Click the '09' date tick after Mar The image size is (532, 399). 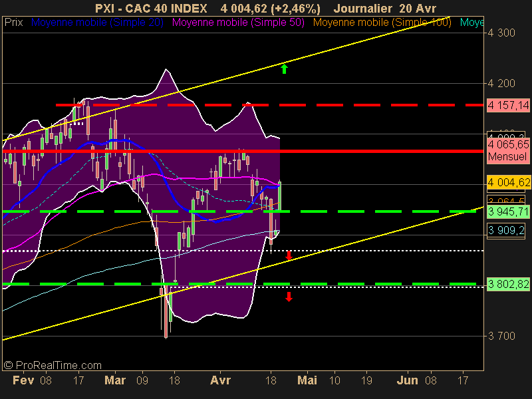point(142,380)
